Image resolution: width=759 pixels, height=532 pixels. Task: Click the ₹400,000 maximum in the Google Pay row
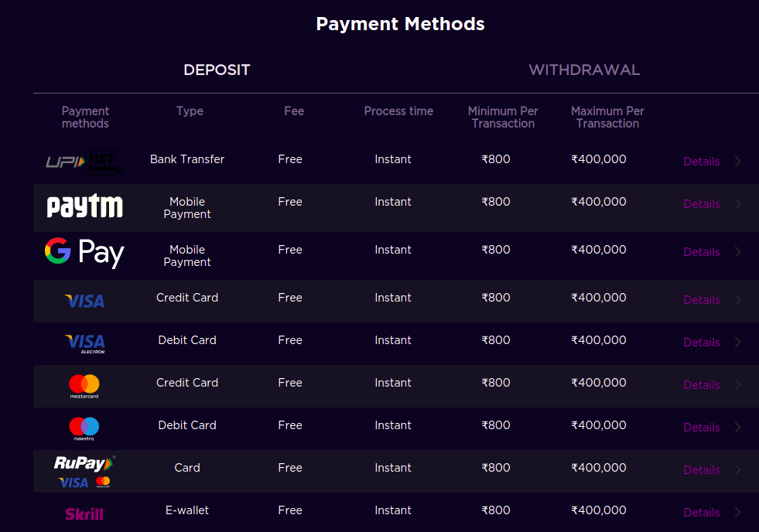click(x=599, y=250)
